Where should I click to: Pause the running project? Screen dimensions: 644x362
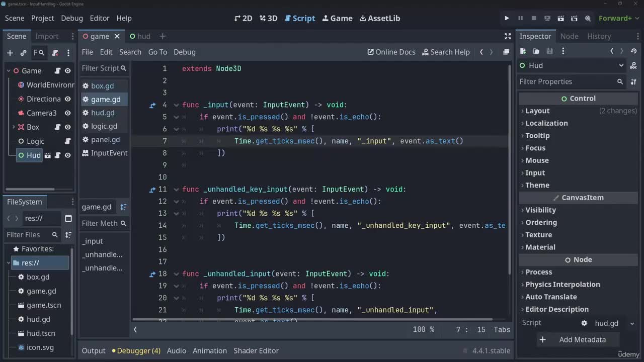(x=520, y=18)
